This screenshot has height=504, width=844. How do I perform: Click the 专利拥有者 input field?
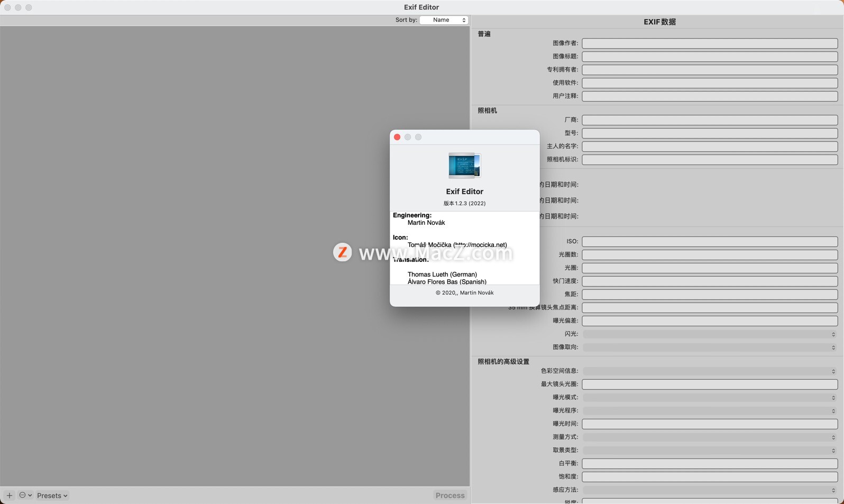(x=710, y=70)
